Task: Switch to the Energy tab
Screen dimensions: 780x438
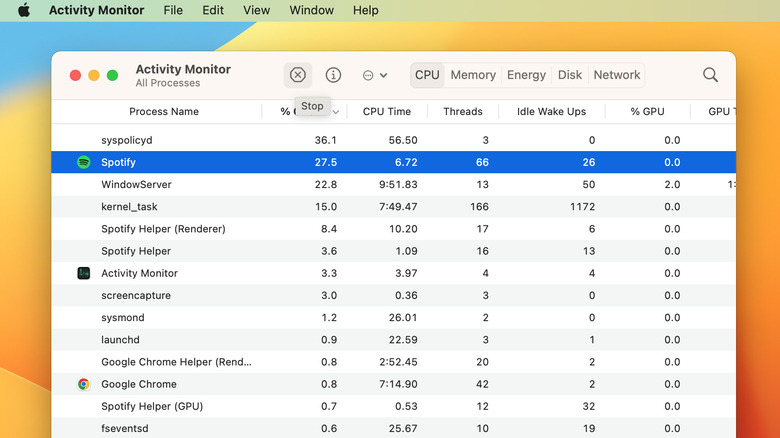Action: coord(526,75)
